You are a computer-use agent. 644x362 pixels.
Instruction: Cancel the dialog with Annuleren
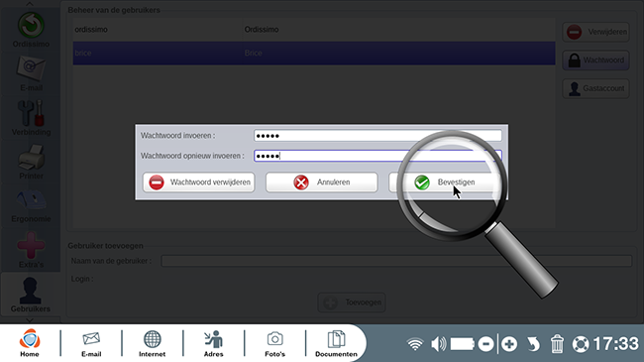pos(322,182)
